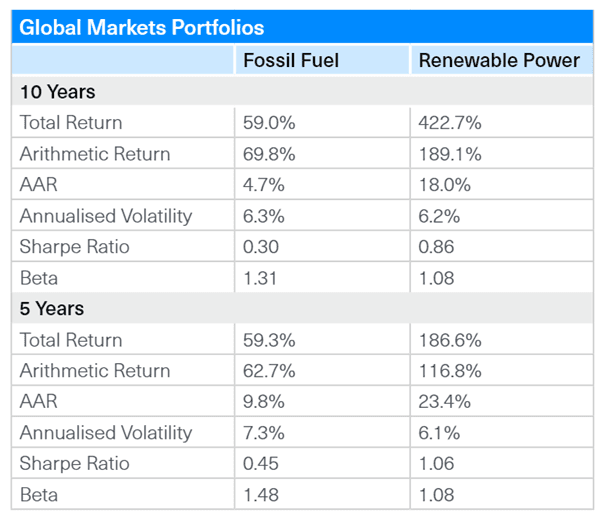
Task: Select the 1.06 Sharpe Ratio cell
Action: (438, 464)
